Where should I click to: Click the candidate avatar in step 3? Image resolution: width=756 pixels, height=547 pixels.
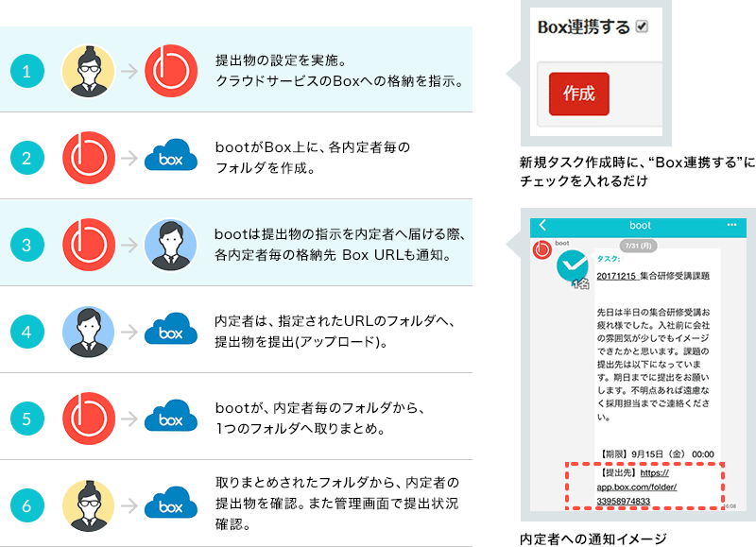click(171, 244)
